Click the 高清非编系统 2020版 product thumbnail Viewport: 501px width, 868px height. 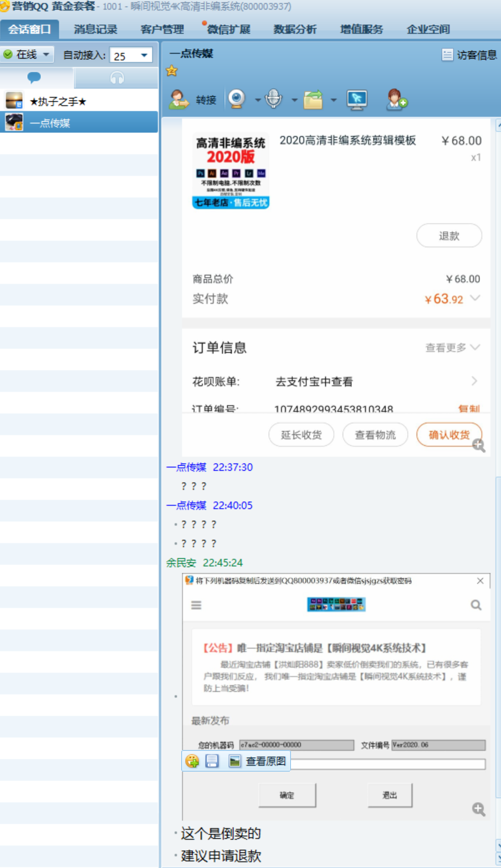pos(231,171)
